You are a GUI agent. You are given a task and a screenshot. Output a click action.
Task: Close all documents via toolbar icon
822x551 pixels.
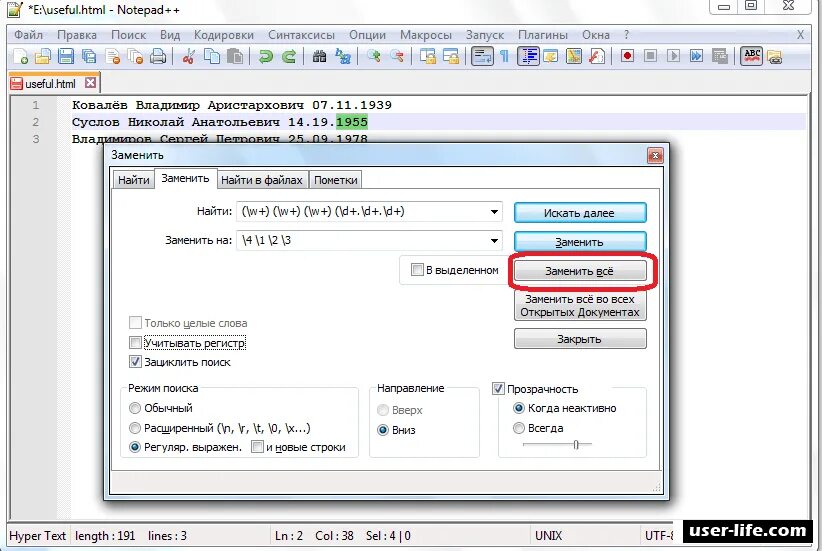point(135,56)
